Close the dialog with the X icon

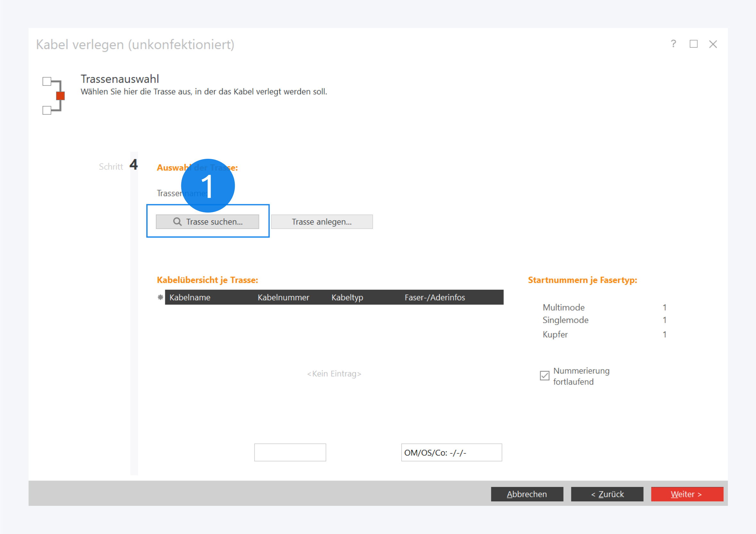click(713, 44)
